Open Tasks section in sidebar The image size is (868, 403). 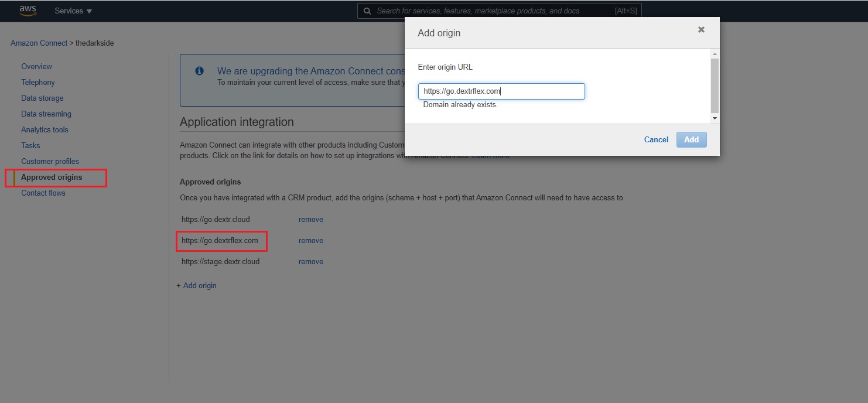(x=30, y=146)
